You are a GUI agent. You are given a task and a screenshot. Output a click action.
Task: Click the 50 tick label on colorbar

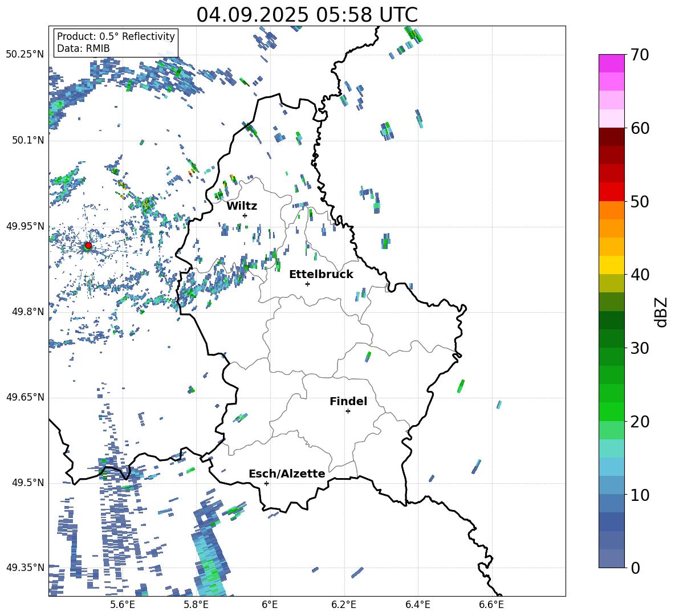(x=640, y=201)
